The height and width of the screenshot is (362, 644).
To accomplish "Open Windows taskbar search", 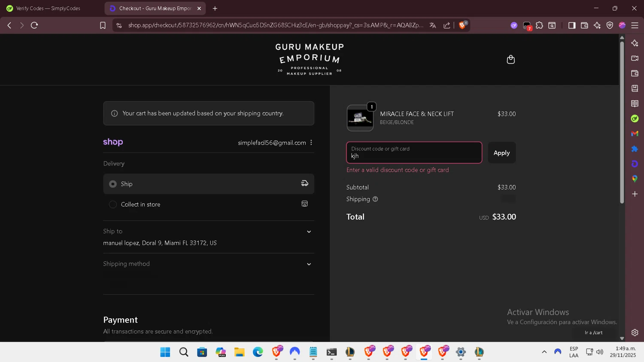I will pyautogui.click(x=184, y=352).
